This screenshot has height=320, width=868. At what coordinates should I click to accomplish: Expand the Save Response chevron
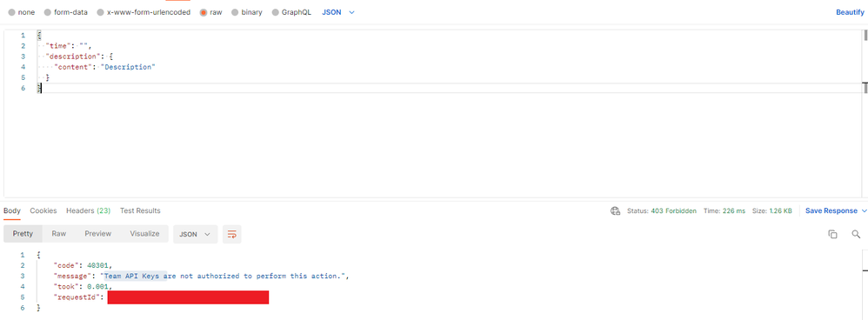click(864, 211)
